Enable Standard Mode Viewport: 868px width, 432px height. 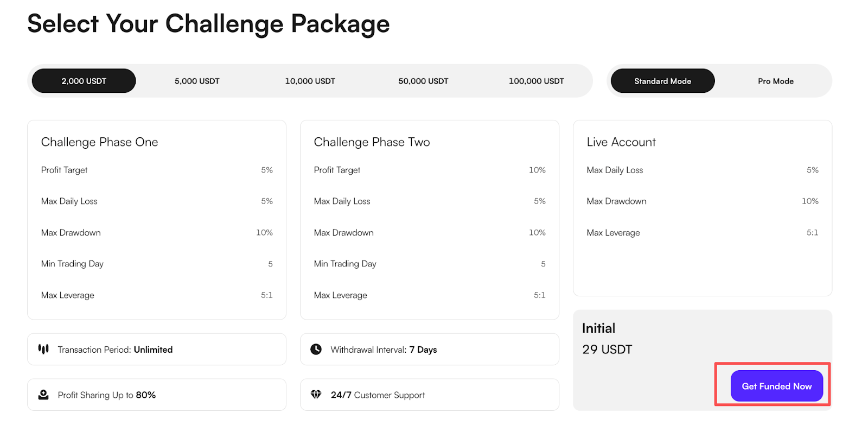coord(662,81)
